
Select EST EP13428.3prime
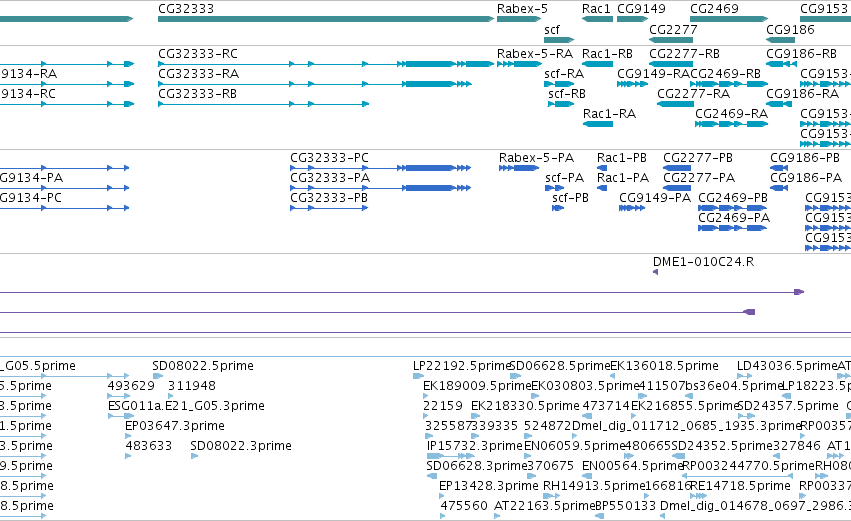coord(488,486)
